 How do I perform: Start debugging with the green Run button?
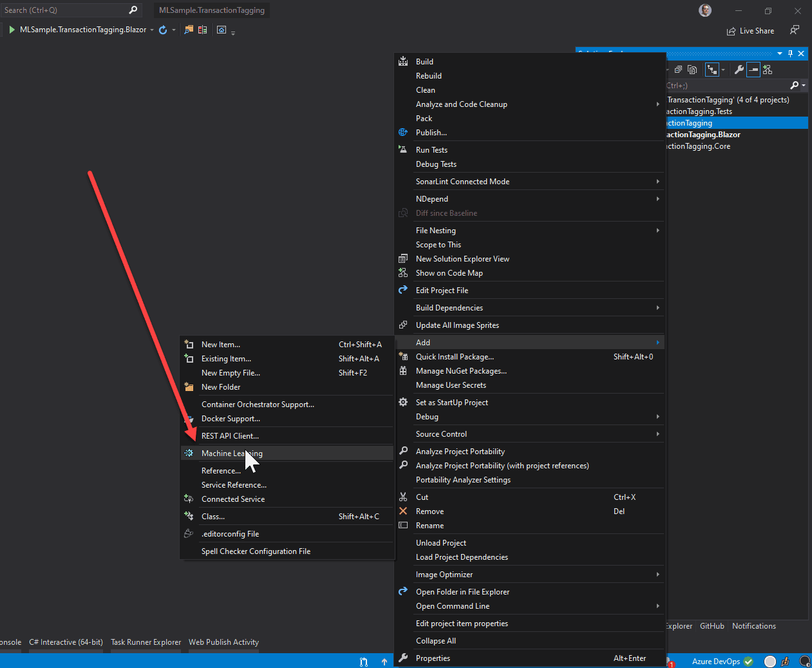click(12, 30)
